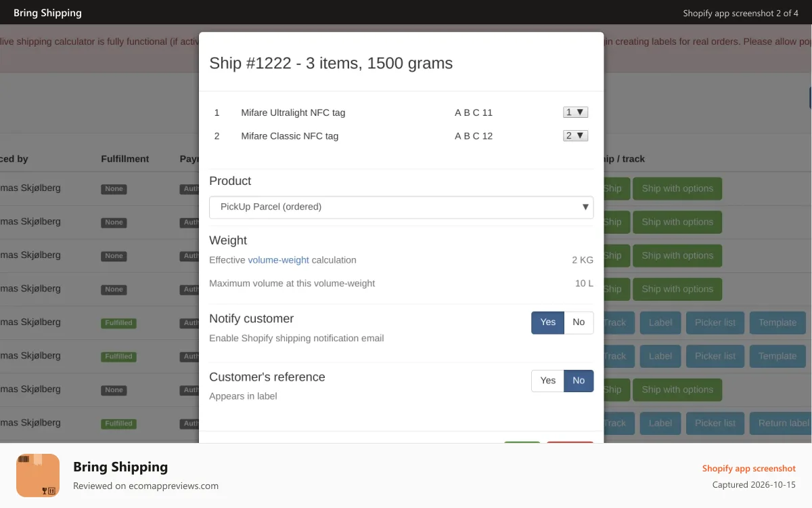The width and height of the screenshot is (812, 508).
Task: Click the Captured 2026-10-15 text
Action: pos(754,485)
